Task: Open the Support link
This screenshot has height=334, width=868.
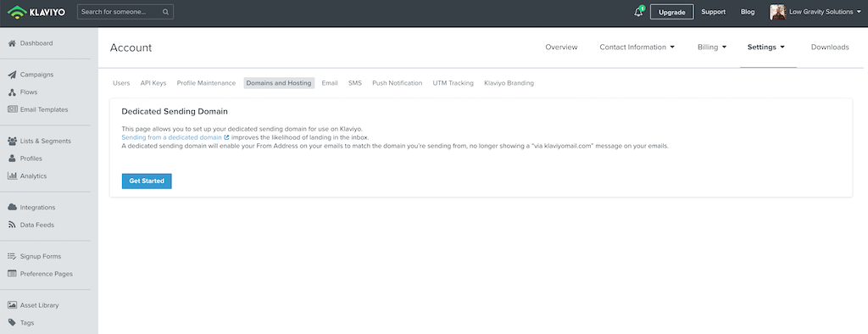Action: (713, 12)
